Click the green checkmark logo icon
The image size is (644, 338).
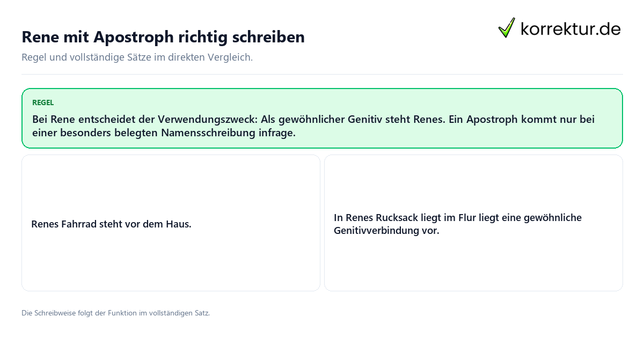click(x=507, y=28)
